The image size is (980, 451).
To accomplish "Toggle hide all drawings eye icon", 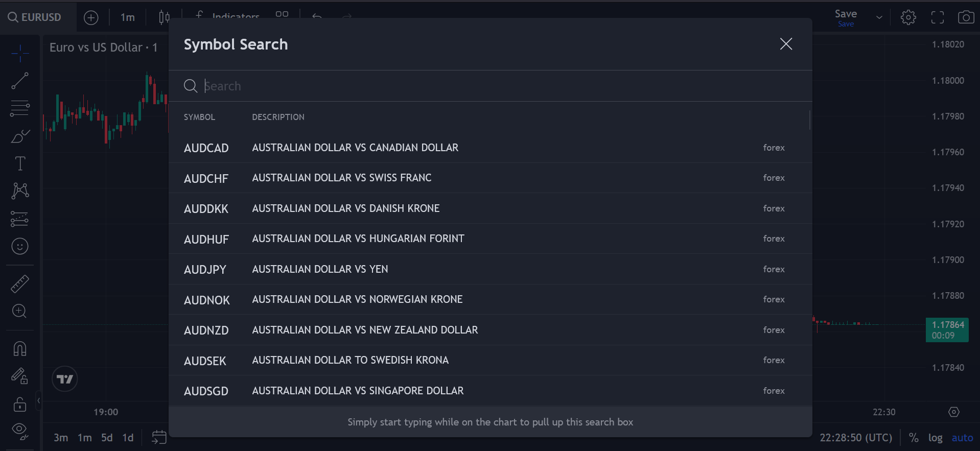I will 20,431.
